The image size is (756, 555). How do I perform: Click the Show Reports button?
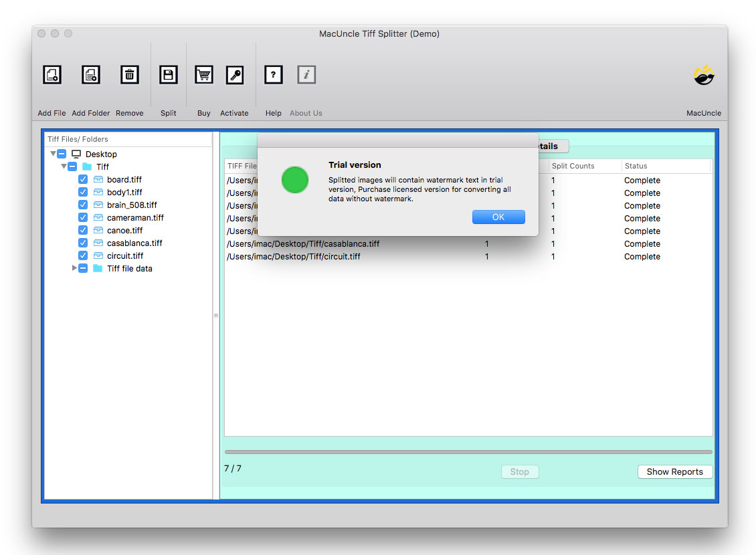coord(674,471)
